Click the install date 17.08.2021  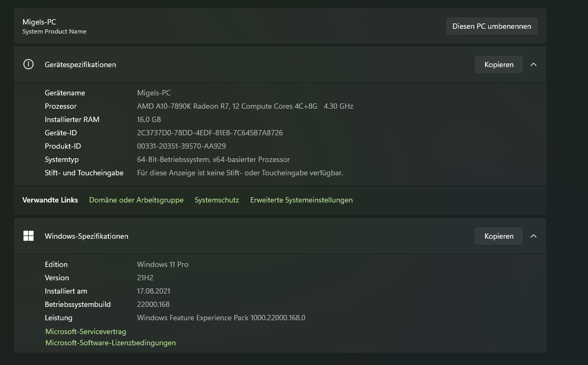(x=153, y=291)
